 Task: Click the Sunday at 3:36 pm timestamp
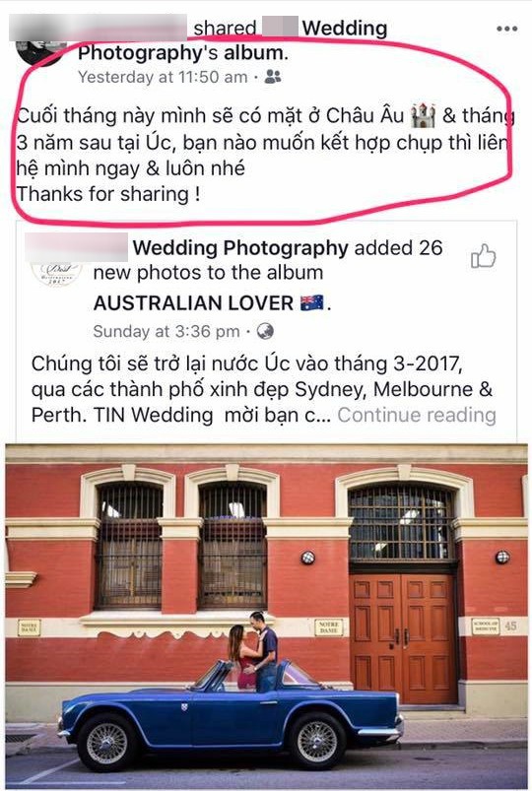166,331
